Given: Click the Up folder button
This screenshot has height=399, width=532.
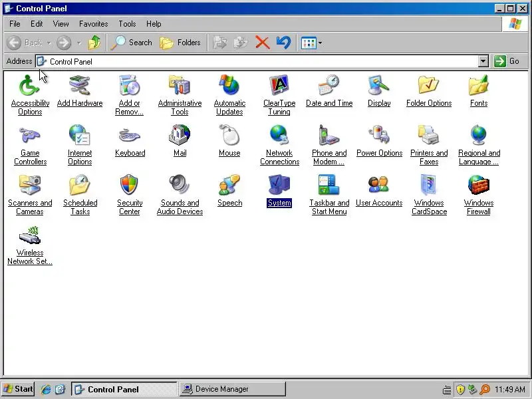Looking at the screenshot, I should [94, 43].
